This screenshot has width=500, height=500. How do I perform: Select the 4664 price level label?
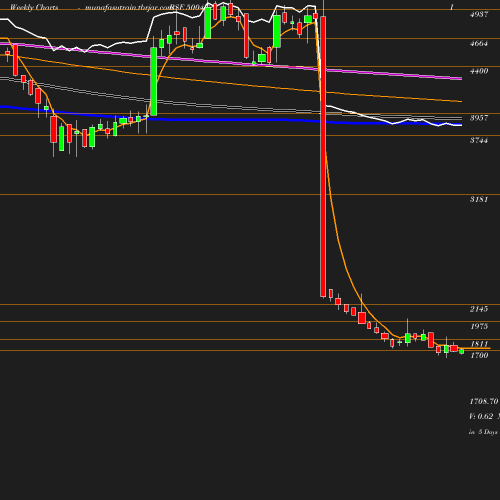479,44
